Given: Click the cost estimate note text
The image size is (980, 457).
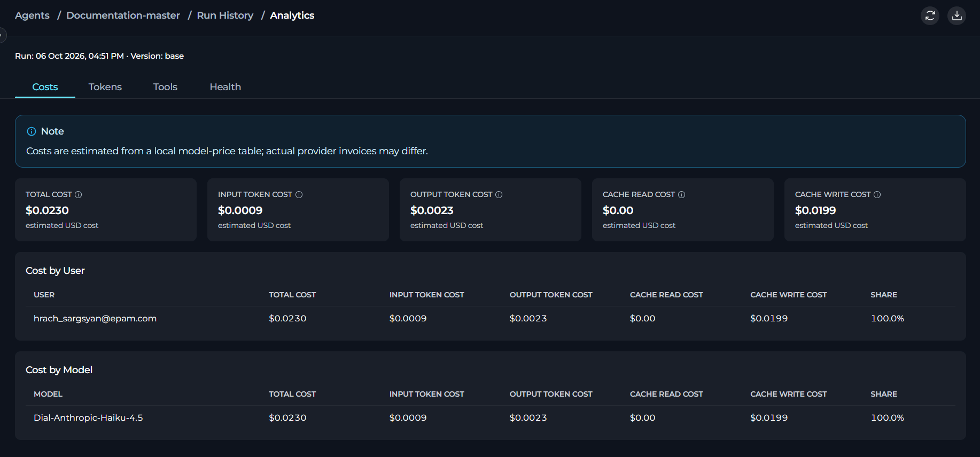Looking at the screenshot, I should pos(227,151).
